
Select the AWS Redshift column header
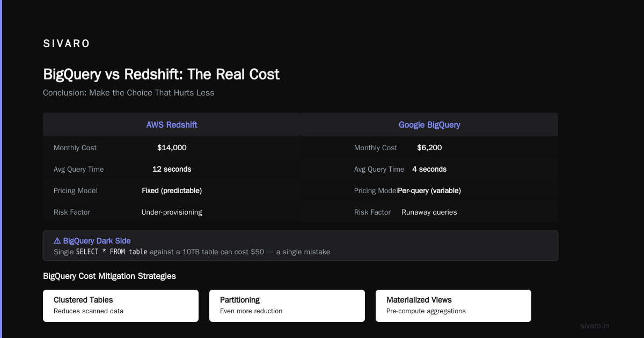pos(172,124)
